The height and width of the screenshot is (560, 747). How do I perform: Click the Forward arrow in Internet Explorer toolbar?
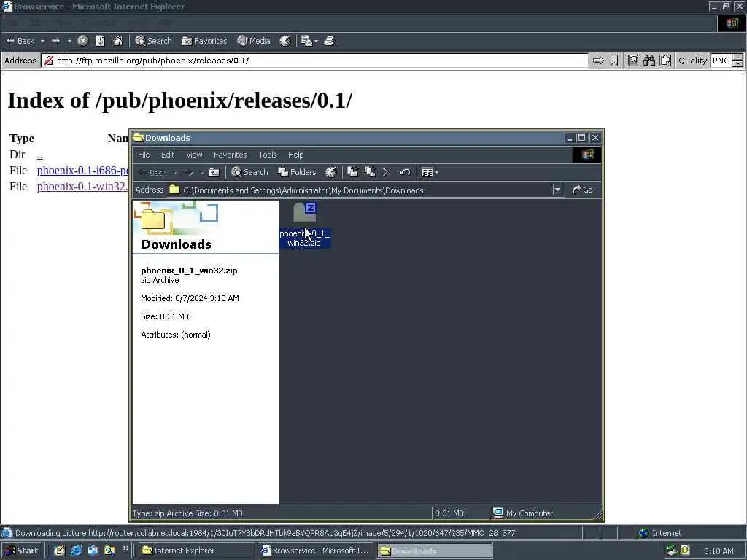[55, 41]
